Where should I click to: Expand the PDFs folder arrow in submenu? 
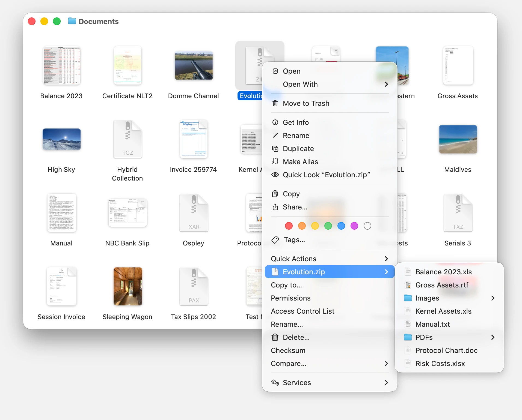tap(493, 337)
